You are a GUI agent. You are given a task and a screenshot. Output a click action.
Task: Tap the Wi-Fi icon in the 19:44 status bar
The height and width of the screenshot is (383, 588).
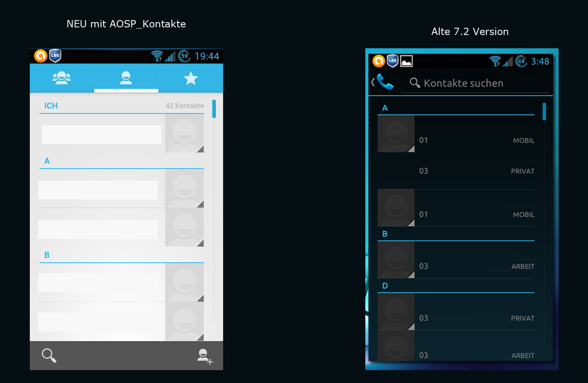[x=157, y=56]
